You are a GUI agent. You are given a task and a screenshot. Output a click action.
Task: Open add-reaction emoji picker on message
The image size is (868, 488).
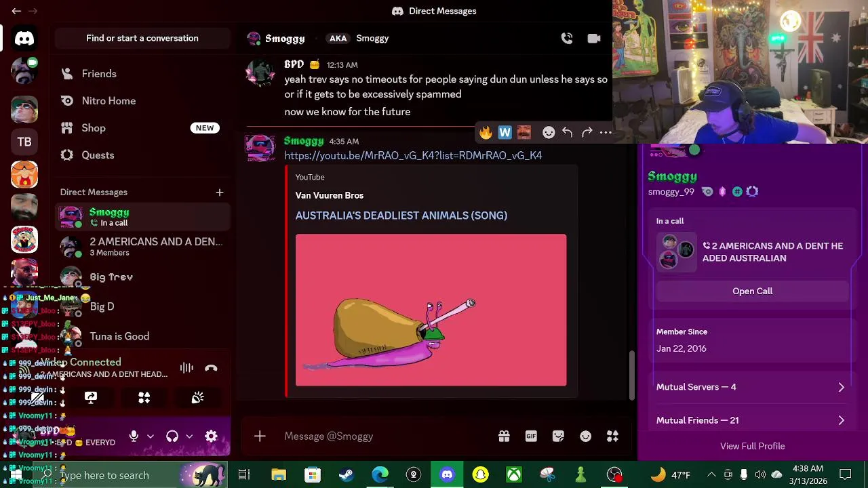pos(549,133)
